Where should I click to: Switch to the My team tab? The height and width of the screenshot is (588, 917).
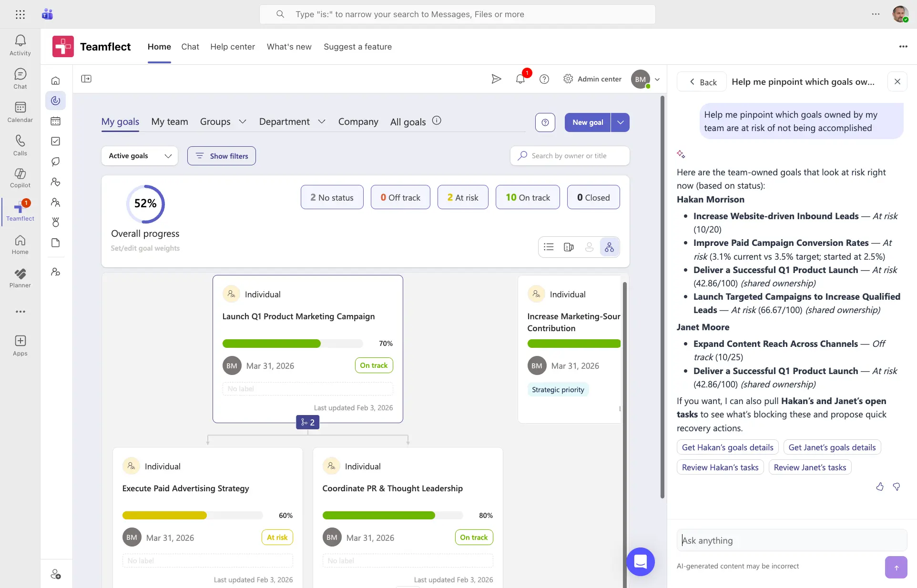[170, 122]
